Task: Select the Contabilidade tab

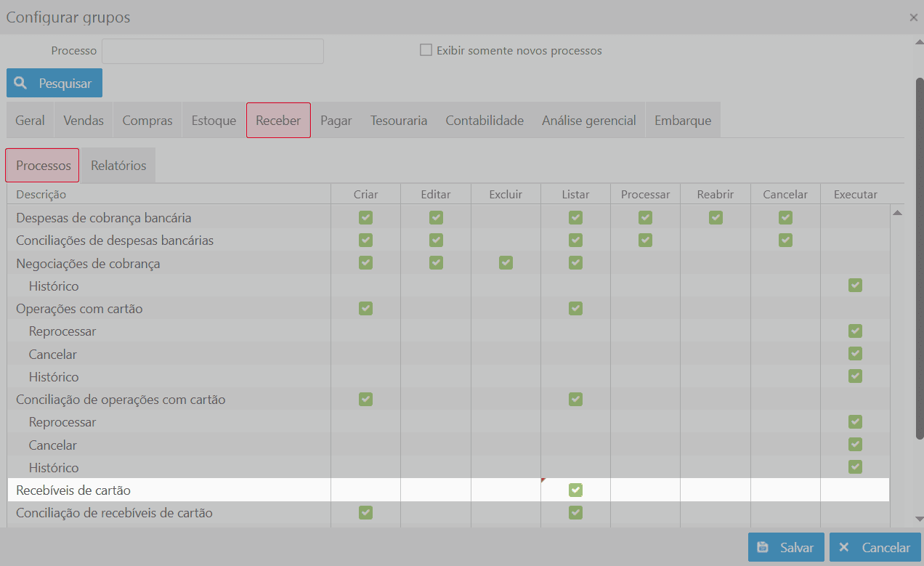Action: click(485, 121)
